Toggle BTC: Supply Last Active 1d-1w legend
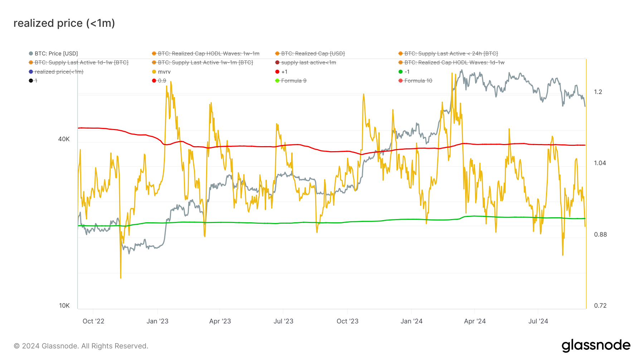This screenshot has height=362, width=644. coord(79,63)
